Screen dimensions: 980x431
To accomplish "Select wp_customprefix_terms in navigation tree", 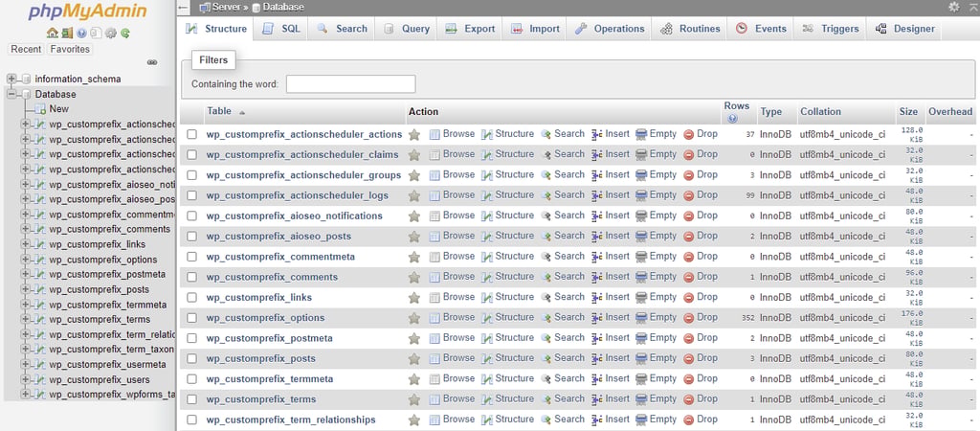I will coord(100,320).
